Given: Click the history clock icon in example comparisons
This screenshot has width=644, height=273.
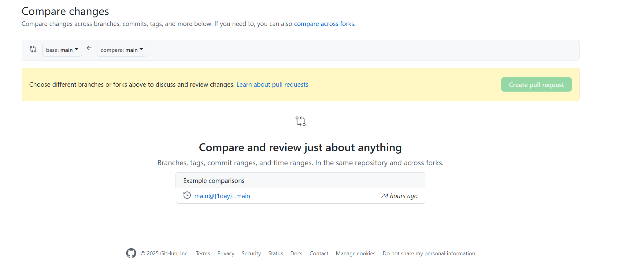Looking at the screenshot, I should click(187, 195).
